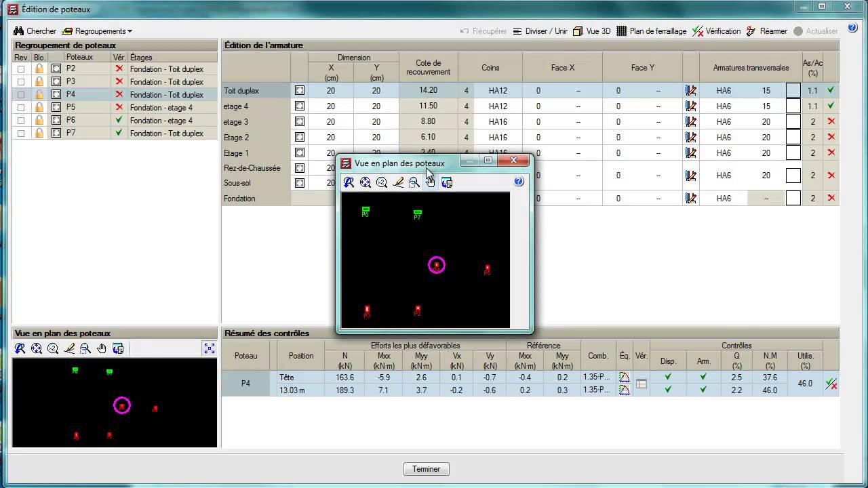The height and width of the screenshot is (488, 868).
Task: Select column P4 in the grouping list
Action: [116, 95]
